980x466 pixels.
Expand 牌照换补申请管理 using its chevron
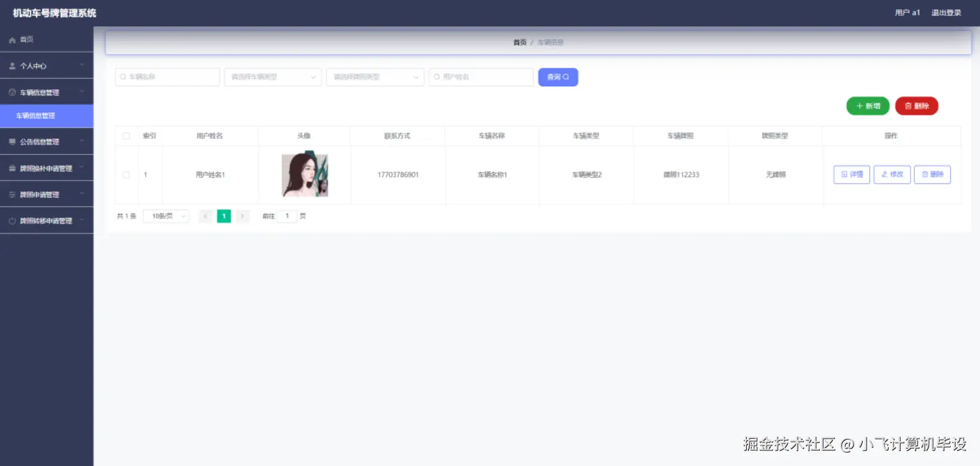pyautogui.click(x=82, y=167)
